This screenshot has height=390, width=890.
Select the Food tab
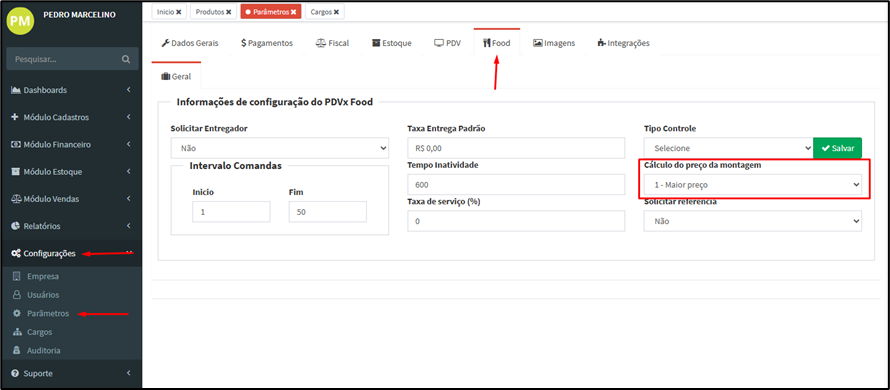pos(497,43)
